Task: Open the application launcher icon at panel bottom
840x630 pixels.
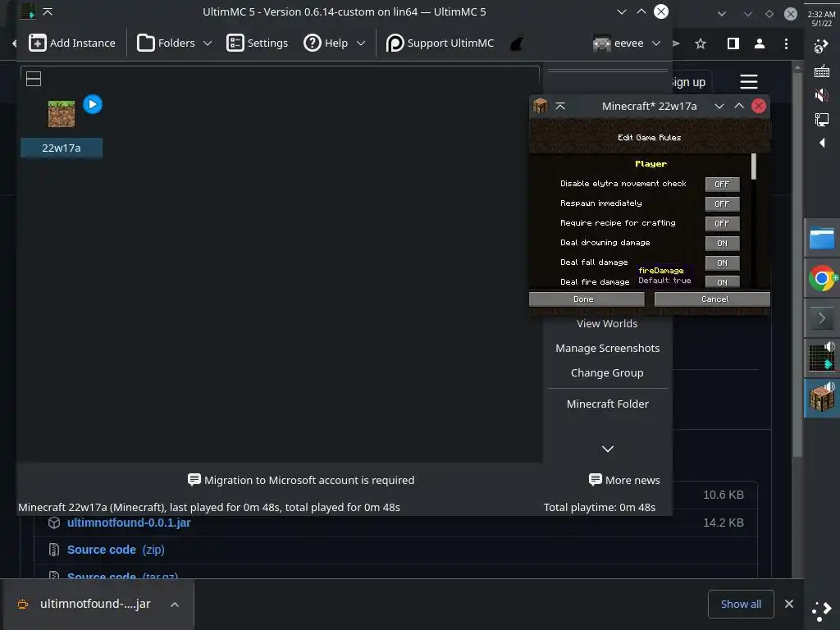Action: click(822, 610)
